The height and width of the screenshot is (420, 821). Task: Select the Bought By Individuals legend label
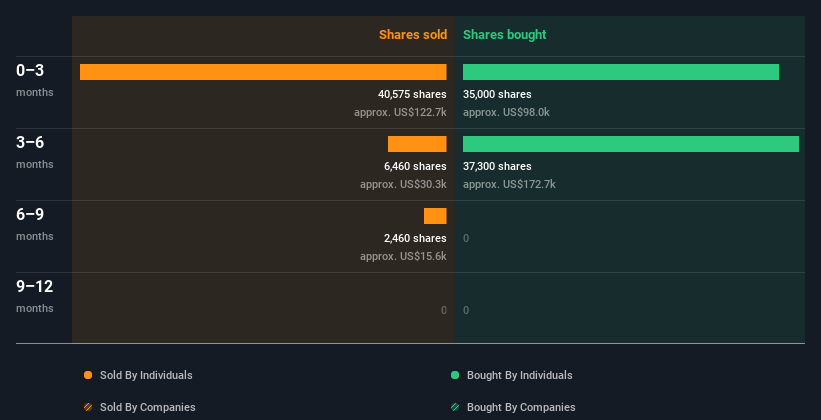[519, 375]
